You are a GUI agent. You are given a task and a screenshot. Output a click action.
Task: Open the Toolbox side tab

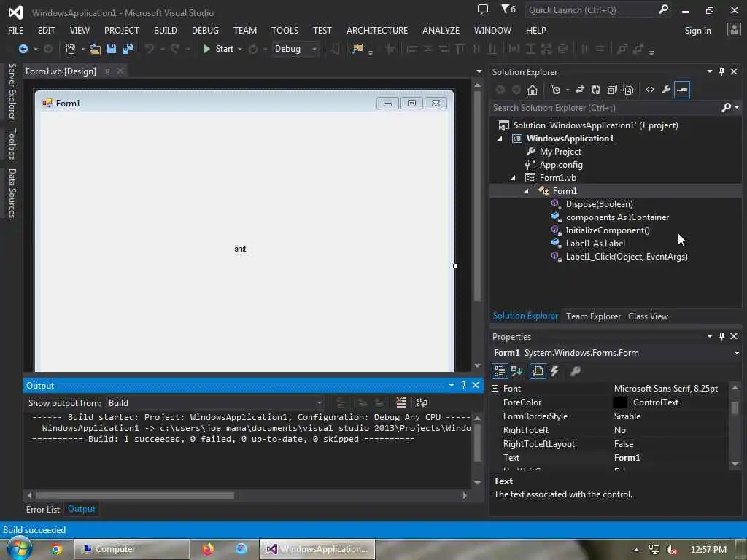pyautogui.click(x=12, y=144)
